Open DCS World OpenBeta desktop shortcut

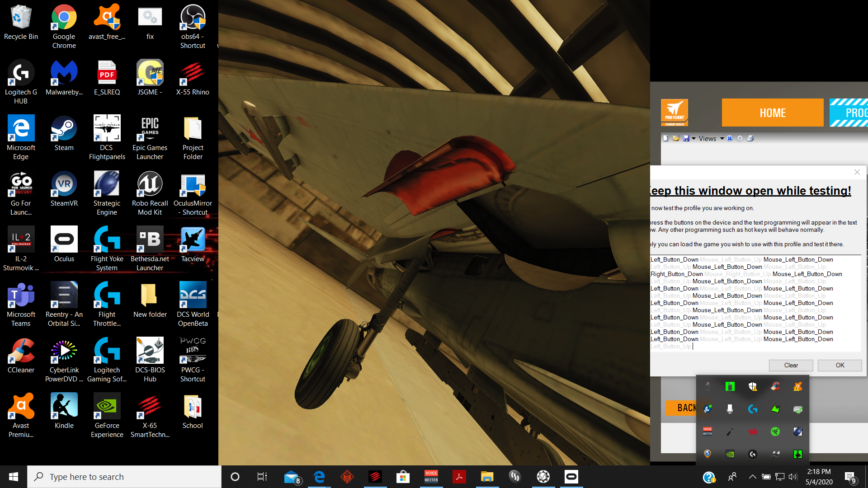[193, 304]
